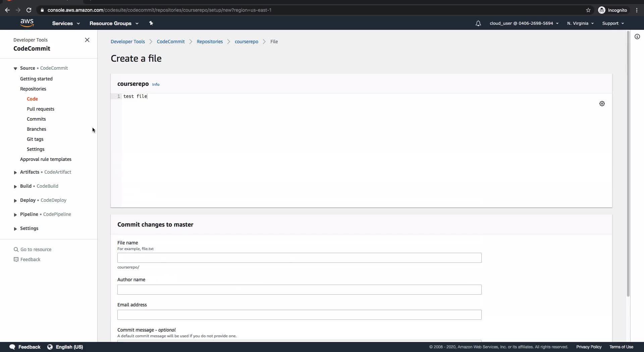The height and width of the screenshot is (352, 644).
Task: Click the footer Feedback chat bubble icon
Action: tap(12, 347)
